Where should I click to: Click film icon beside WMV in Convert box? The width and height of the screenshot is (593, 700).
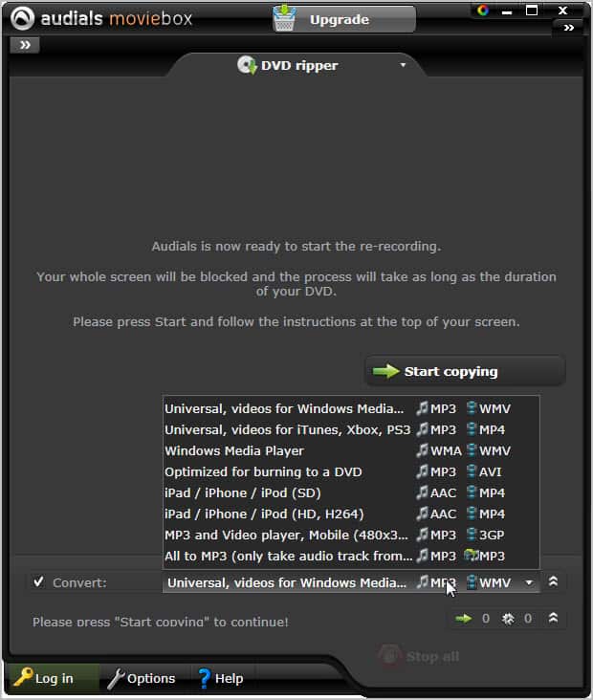click(472, 582)
